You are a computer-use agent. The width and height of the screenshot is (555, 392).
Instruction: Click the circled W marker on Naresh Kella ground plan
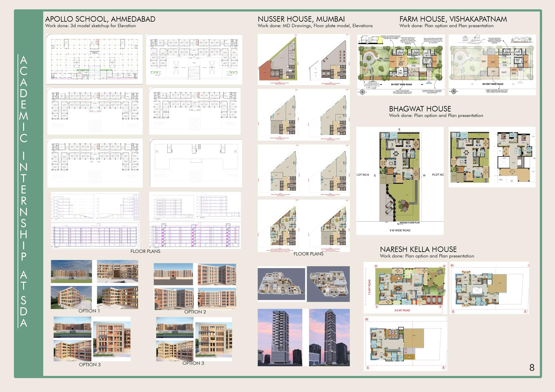(376, 266)
